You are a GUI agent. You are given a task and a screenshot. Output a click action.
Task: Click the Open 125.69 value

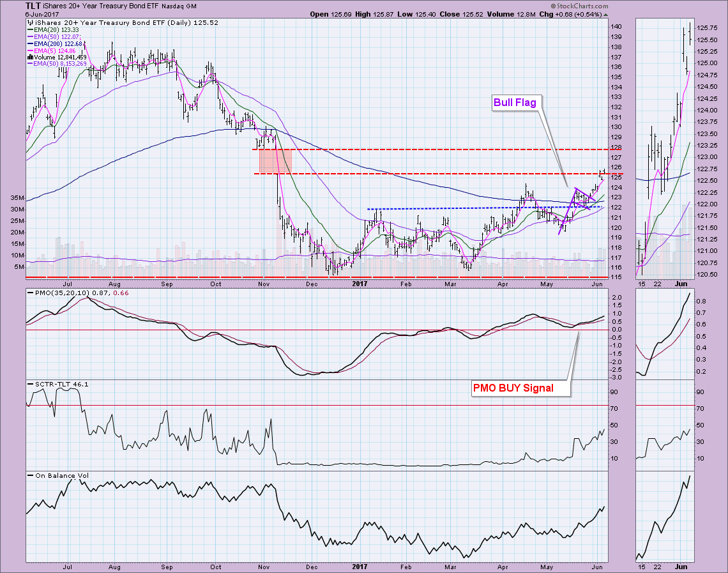(331, 15)
